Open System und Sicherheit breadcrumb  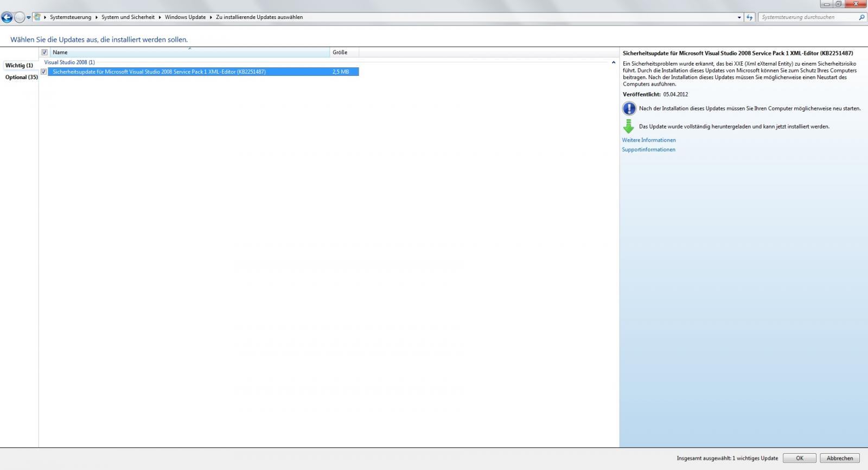128,17
